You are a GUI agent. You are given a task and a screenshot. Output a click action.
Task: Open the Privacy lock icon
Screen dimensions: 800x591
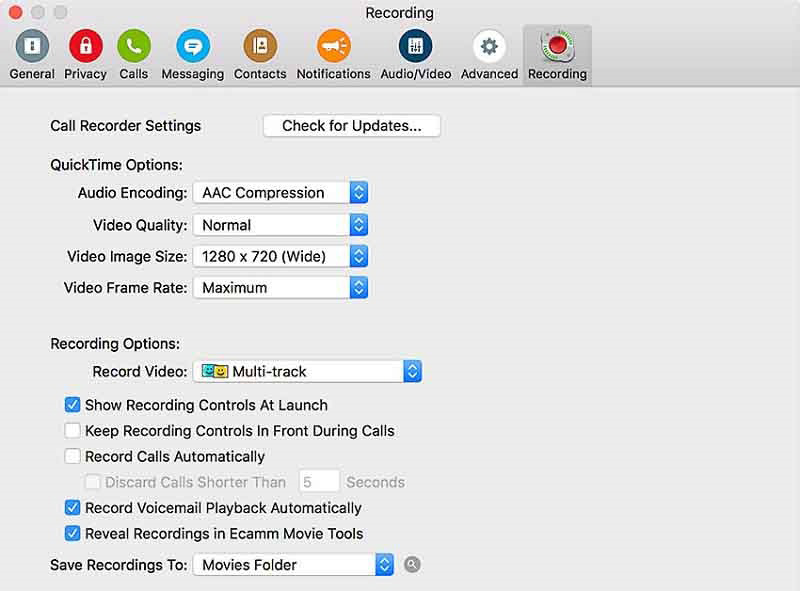[85, 46]
